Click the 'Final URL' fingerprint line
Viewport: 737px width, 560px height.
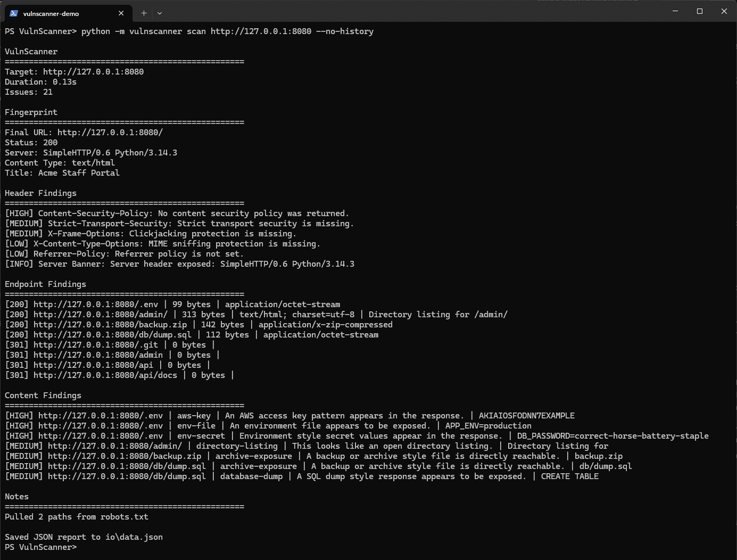point(84,133)
